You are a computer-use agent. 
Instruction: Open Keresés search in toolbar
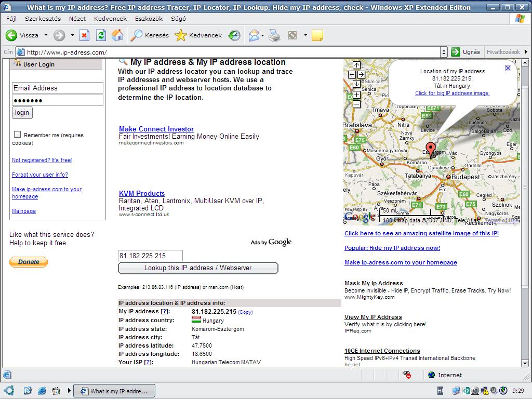point(149,35)
